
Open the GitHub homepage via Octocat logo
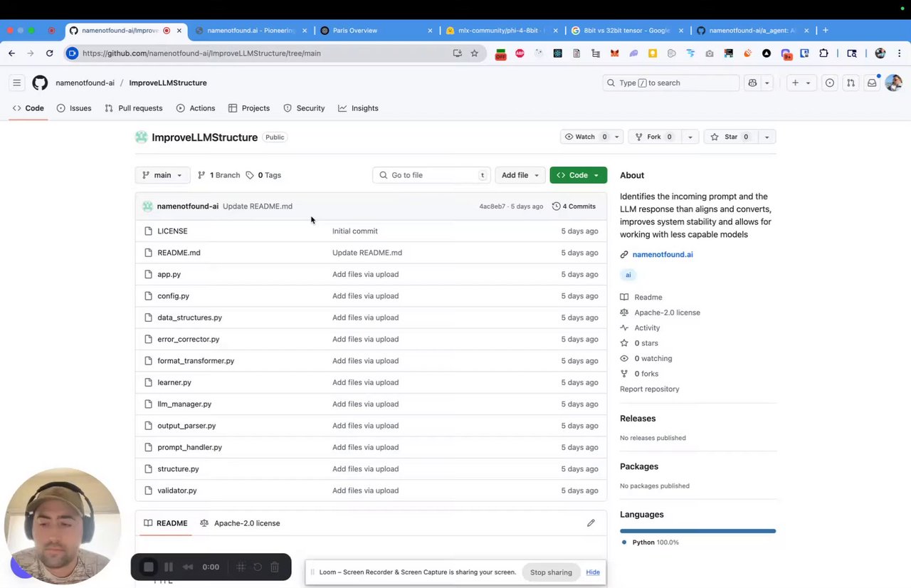(40, 83)
